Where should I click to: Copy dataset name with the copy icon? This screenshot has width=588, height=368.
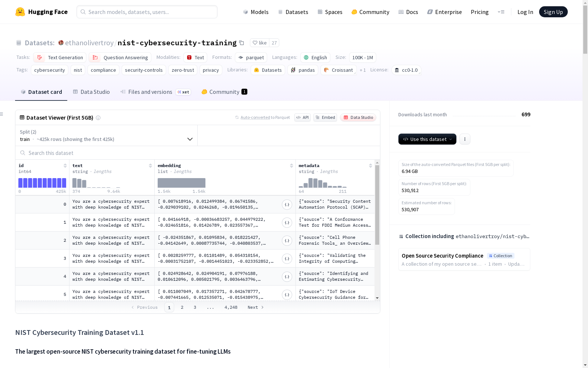click(241, 43)
